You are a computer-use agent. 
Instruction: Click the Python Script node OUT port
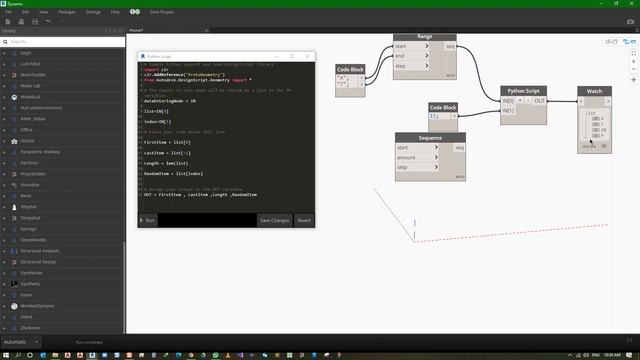coord(540,101)
